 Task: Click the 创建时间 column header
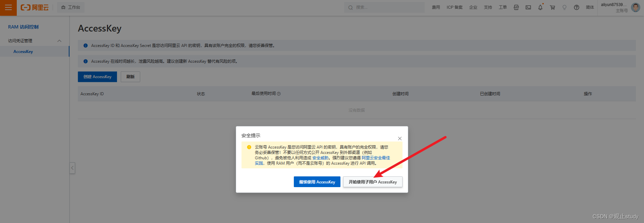400,94
